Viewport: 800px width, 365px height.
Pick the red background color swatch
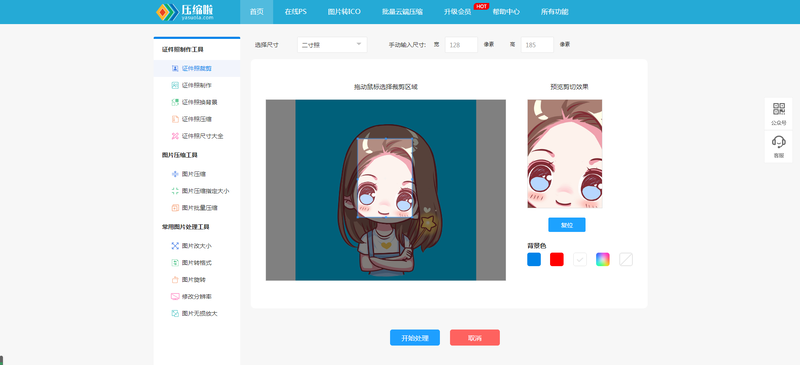[557, 259]
